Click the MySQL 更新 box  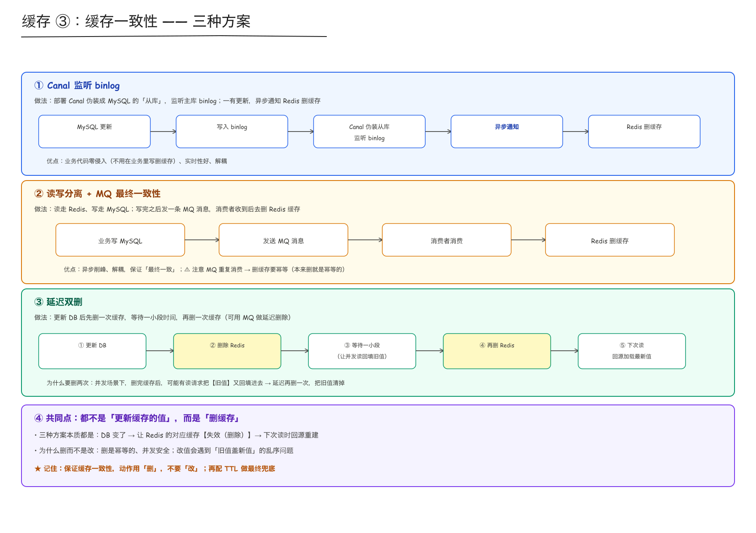pos(94,132)
